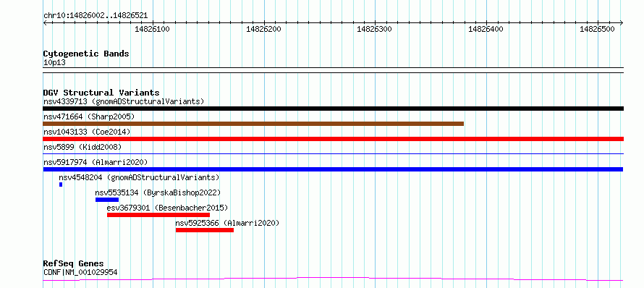This screenshot has height=288, width=644.
Task: Click ruler position 14826500
Action: [597, 29]
